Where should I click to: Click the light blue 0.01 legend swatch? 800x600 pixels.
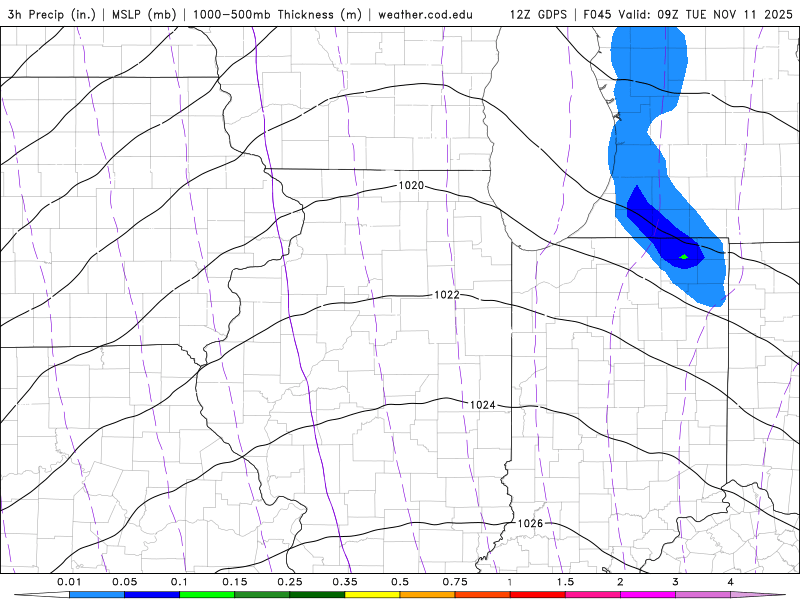pyautogui.click(x=97, y=595)
